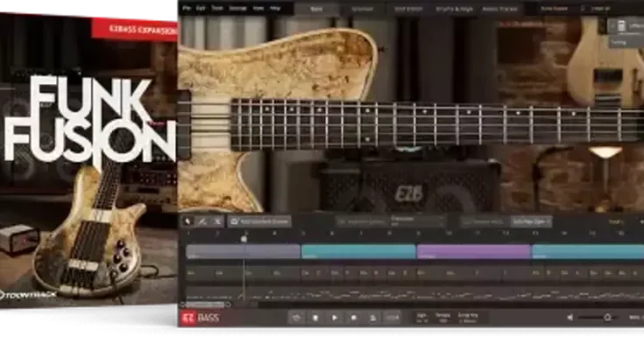Select the arrow tool above the song track
644x350 pixels.
coord(188,222)
